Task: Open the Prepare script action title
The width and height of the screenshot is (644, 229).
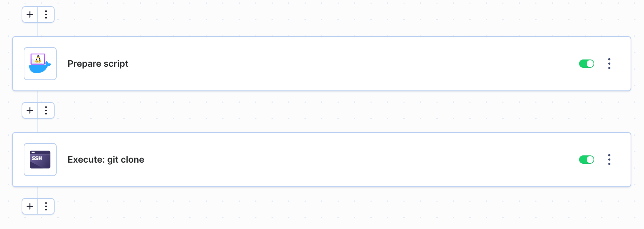Action: (x=98, y=64)
